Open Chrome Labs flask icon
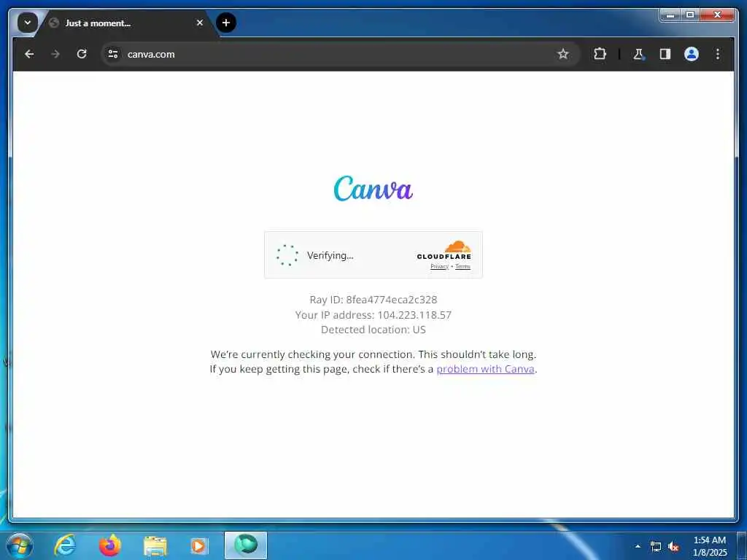This screenshot has height=560, width=747. point(638,54)
